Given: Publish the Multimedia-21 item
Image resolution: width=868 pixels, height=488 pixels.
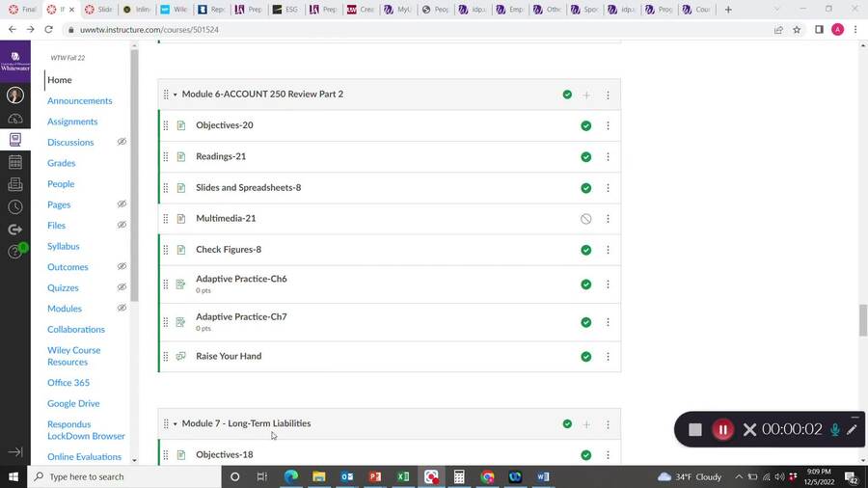Looking at the screenshot, I should pyautogui.click(x=585, y=219).
